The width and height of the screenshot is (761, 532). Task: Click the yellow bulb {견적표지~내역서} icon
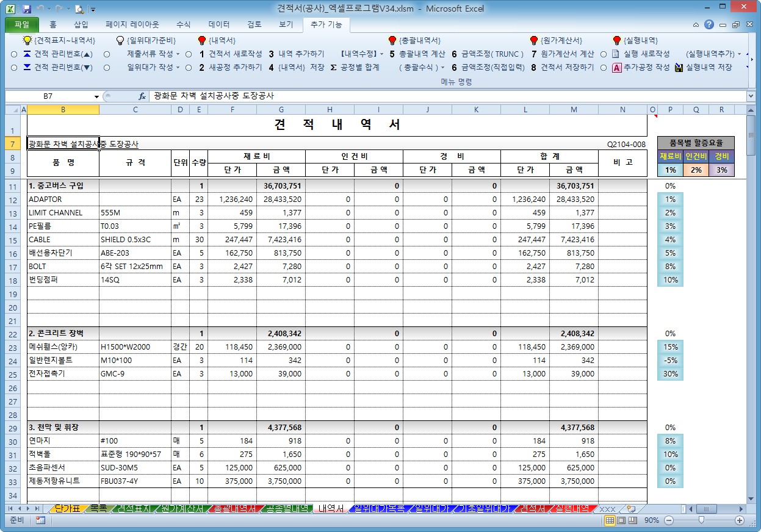[x=27, y=40]
